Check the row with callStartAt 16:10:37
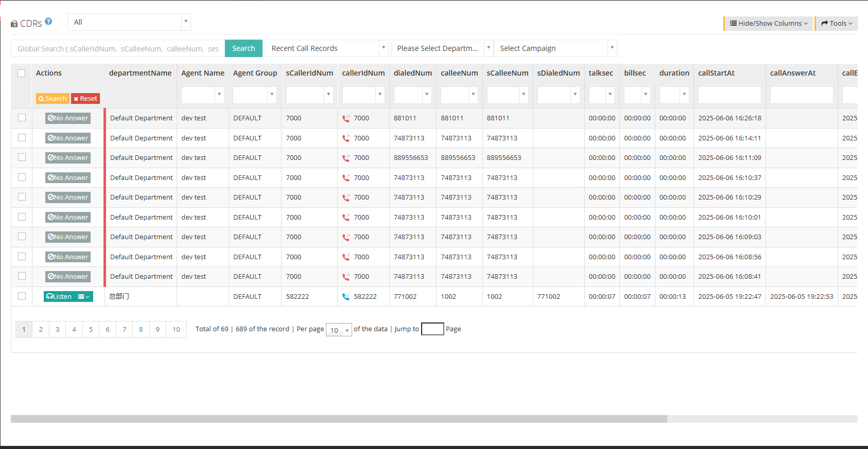868x449 pixels. [22, 177]
